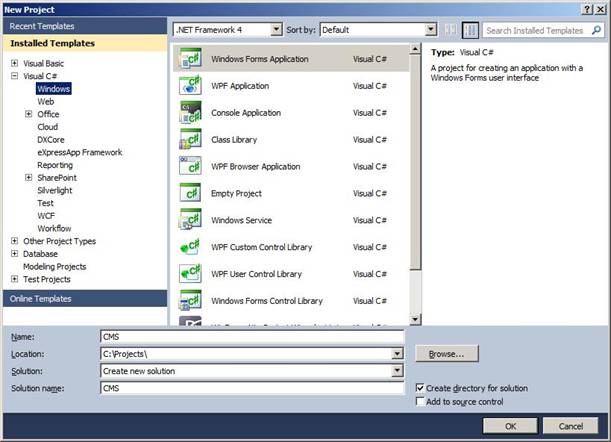Open the Recent Templates section
The height and width of the screenshot is (442, 611).
85,26
